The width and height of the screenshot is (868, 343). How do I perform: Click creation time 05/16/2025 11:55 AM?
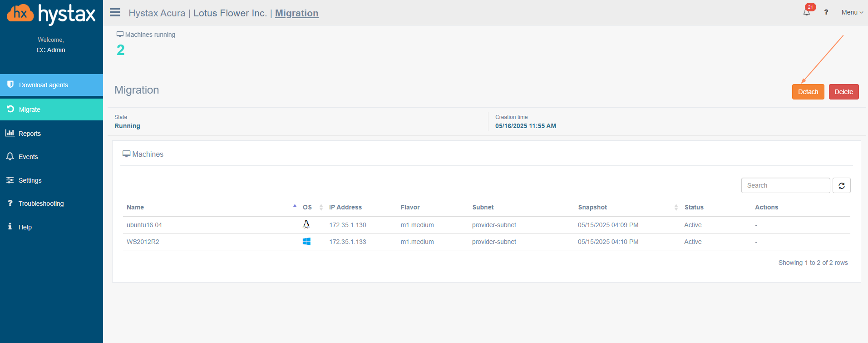526,126
